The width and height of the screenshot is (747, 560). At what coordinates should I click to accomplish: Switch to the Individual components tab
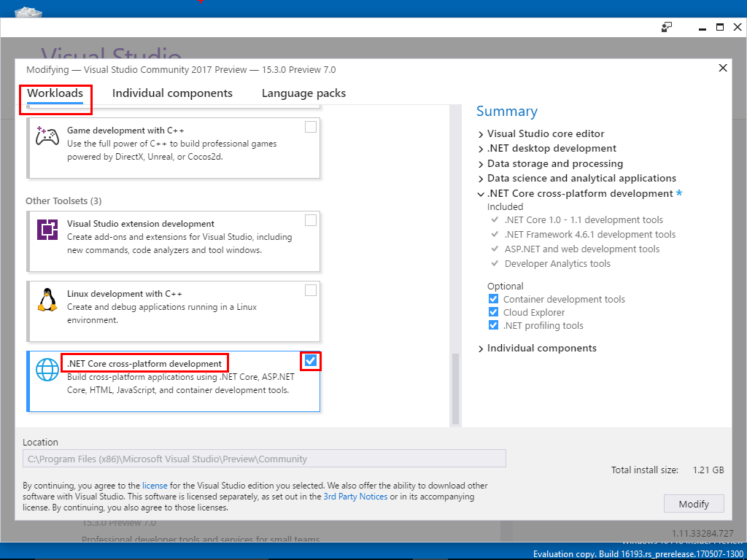pos(172,93)
